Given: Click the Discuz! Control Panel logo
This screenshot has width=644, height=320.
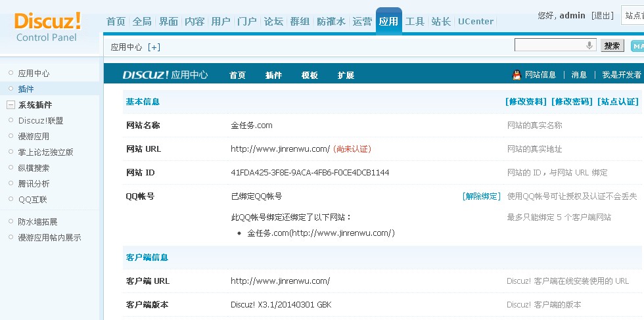Looking at the screenshot, I should (47, 27).
